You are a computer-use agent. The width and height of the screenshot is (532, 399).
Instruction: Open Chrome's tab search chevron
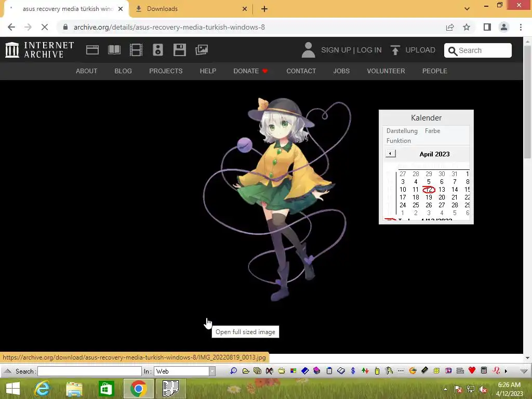tap(467, 9)
